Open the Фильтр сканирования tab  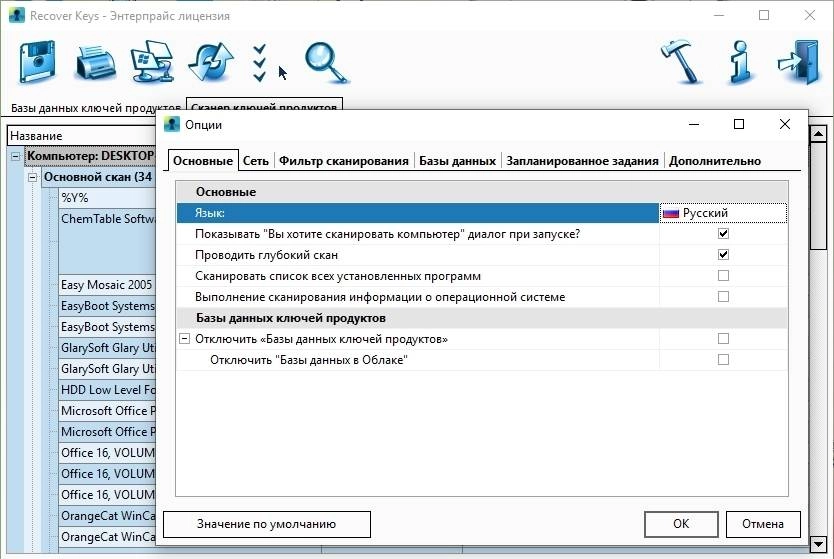coord(344,161)
